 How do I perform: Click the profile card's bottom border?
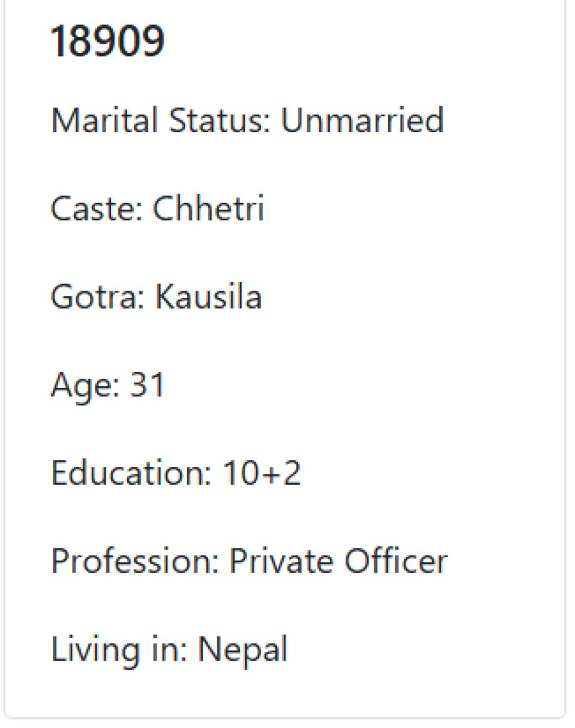tap(285, 718)
